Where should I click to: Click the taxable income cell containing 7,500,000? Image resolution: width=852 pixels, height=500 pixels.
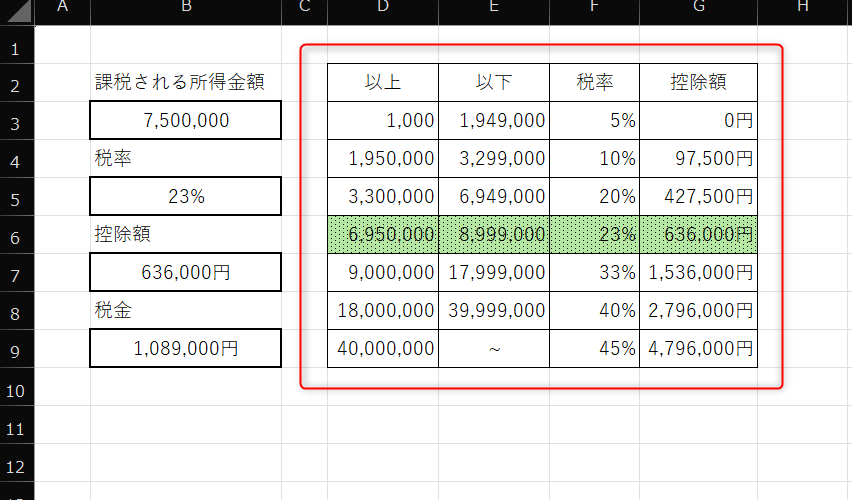pyautogui.click(x=186, y=121)
